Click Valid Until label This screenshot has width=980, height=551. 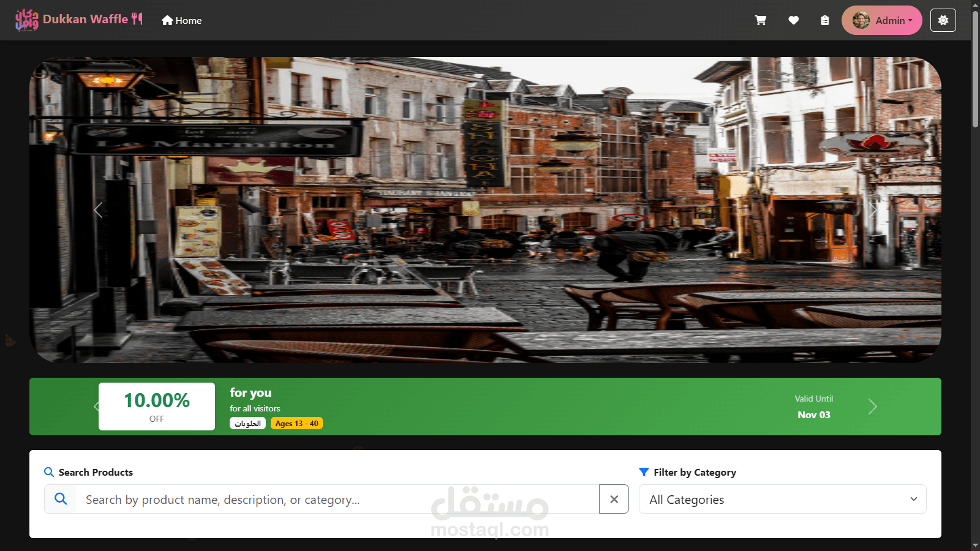click(814, 399)
